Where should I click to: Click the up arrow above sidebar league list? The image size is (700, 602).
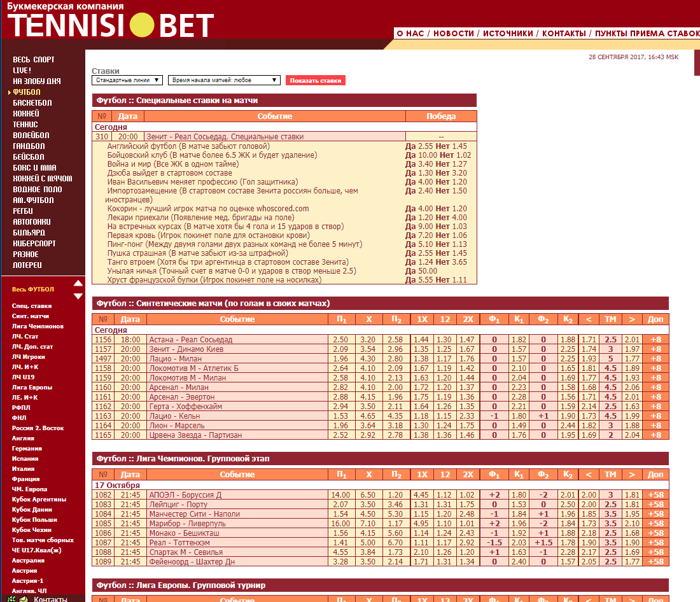tap(78, 283)
